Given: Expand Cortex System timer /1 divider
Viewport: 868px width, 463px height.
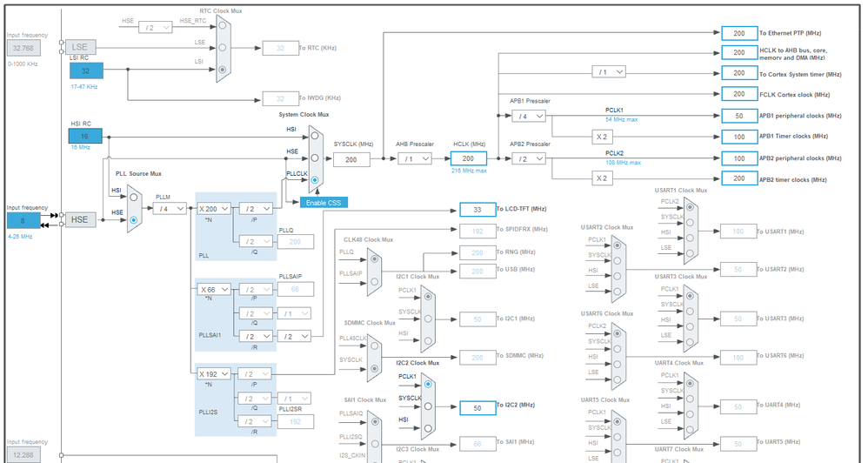Looking at the screenshot, I should (609, 72).
